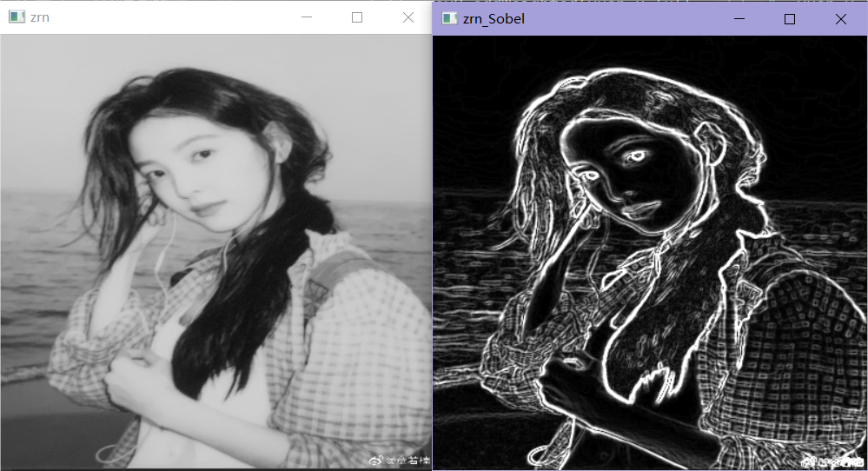This screenshot has height=471, width=868.
Task: Close the zrn window
Action: pos(408,17)
